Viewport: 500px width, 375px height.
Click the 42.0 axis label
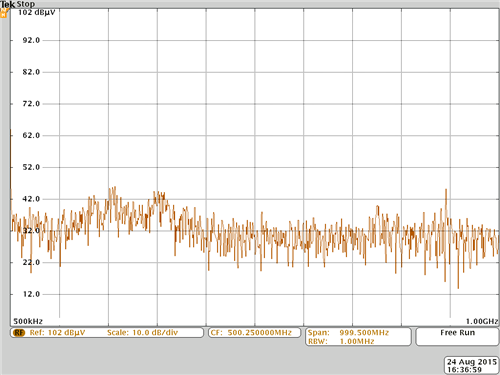[31, 199]
